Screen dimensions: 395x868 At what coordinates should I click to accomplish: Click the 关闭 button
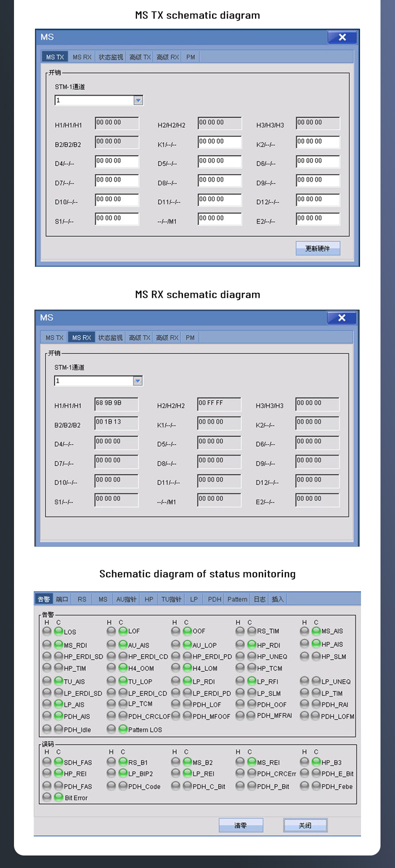305,825
